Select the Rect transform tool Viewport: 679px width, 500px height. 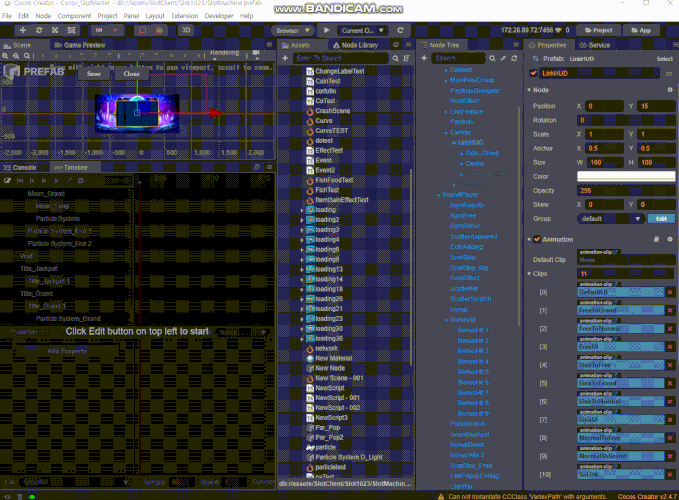pos(71,30)
